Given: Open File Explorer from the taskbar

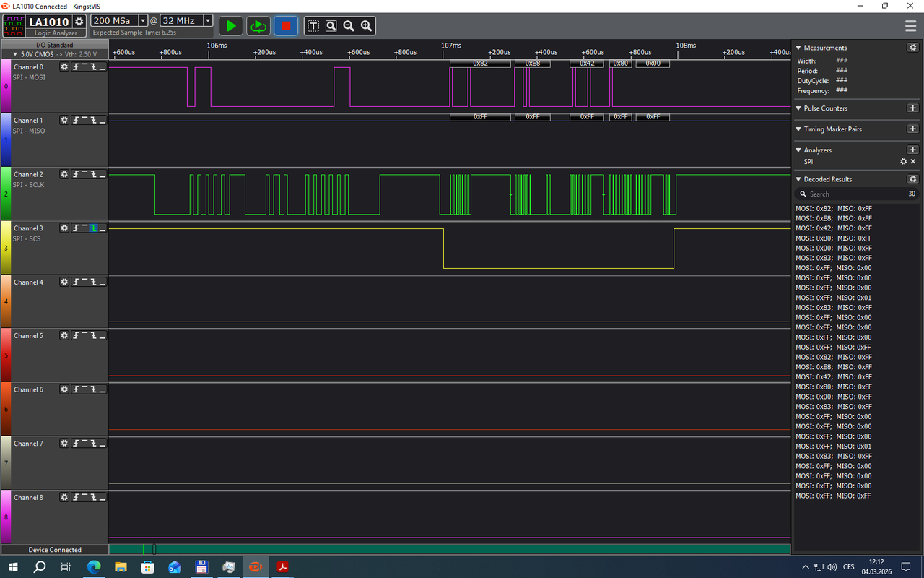Looking at the screenshot, I should [x=121, y=567].
